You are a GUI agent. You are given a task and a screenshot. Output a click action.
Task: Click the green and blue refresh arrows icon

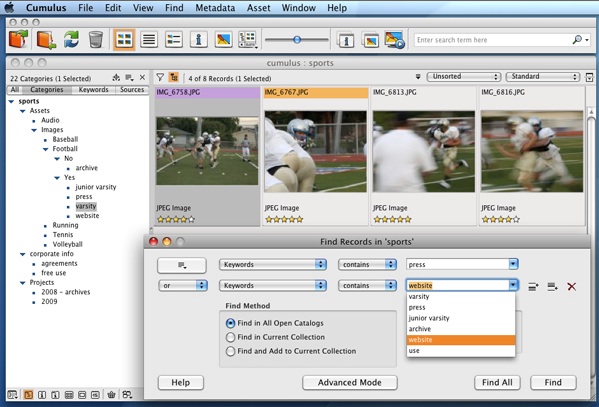point(71,39)
